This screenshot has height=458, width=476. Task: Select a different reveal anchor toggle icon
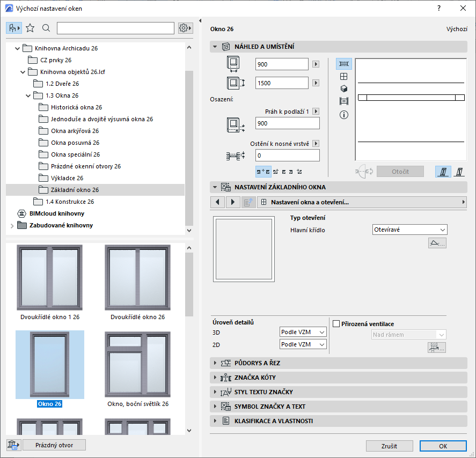(276, 171)
